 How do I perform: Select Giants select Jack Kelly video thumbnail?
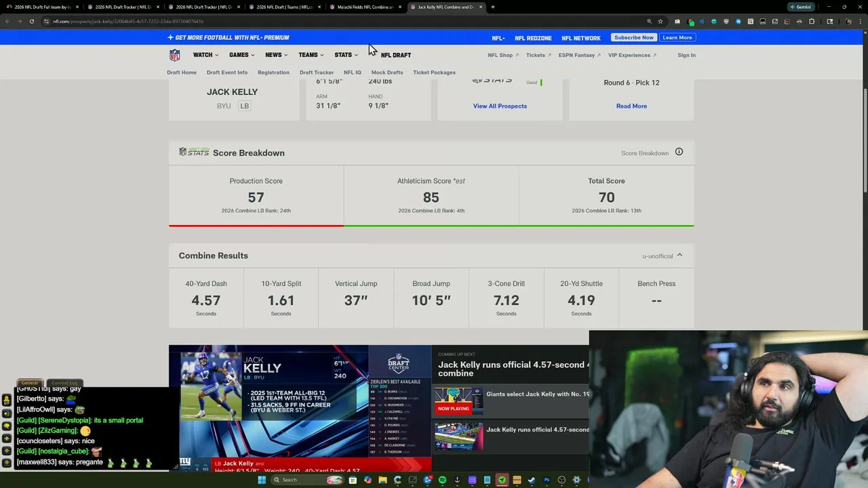pyautogui.click(x=459, y=400)
